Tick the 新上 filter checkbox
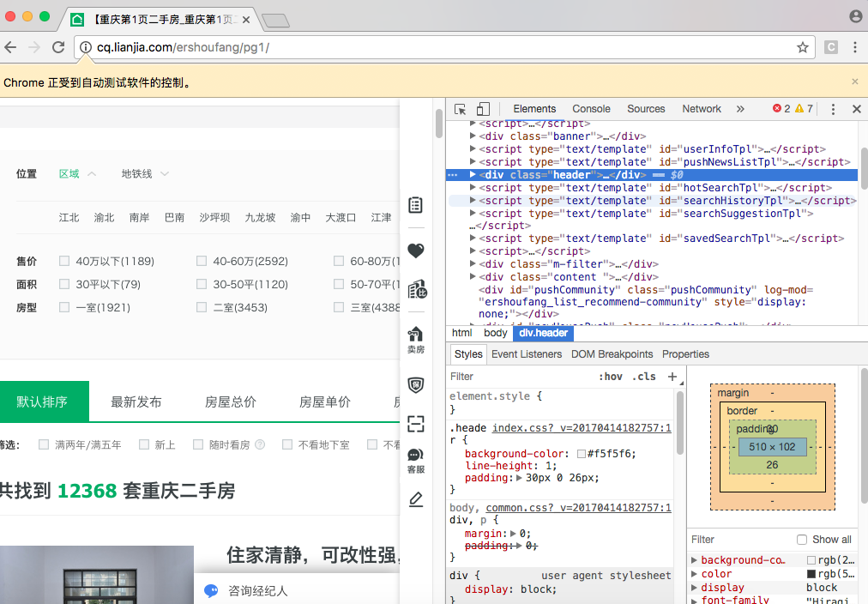Screen dimensions: 868x604 (x=144, y=444)
